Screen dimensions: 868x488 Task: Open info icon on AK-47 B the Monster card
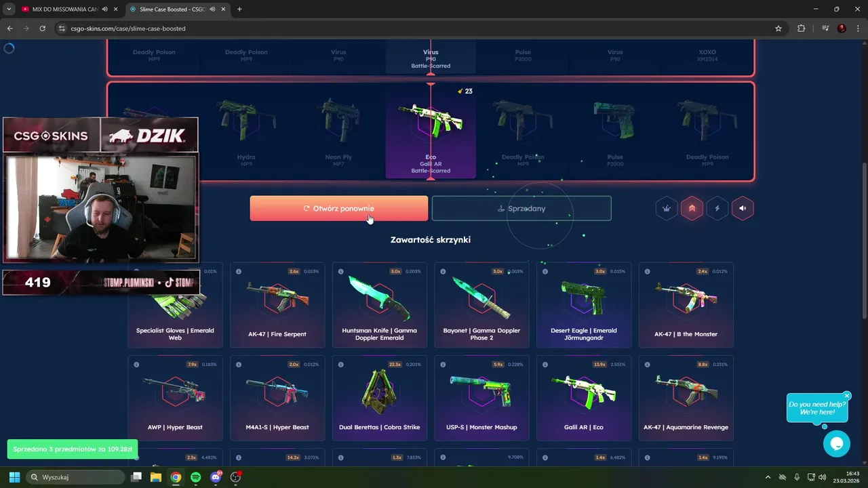click(x=647, y=271)
